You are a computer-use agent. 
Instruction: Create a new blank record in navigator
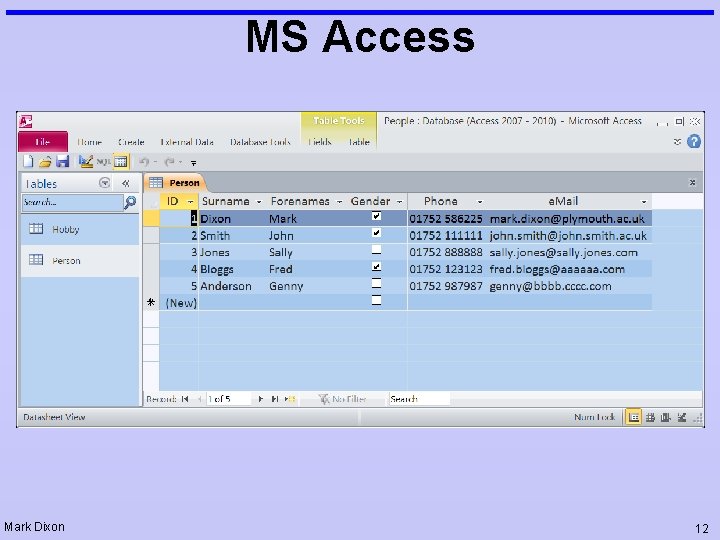(290, 399)
